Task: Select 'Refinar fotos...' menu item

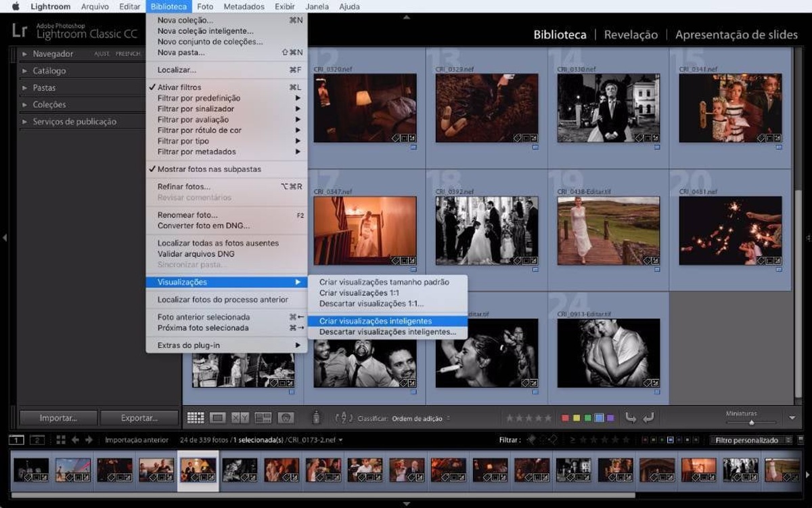Action: [x=227, y=186]
